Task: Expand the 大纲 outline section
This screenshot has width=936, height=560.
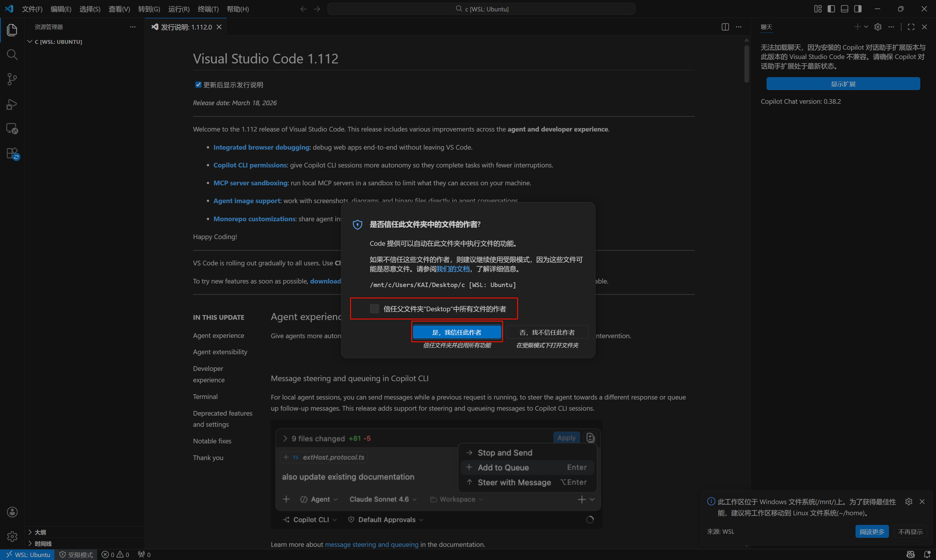Action: point(40,532)
